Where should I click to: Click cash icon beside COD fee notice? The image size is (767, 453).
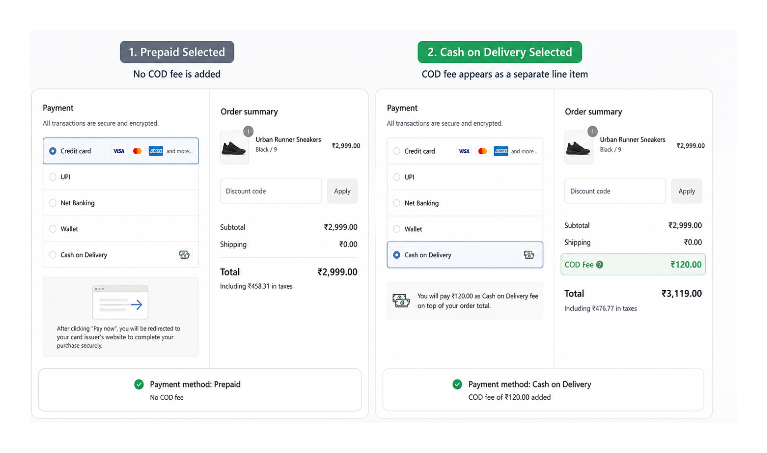pos(401,300)
